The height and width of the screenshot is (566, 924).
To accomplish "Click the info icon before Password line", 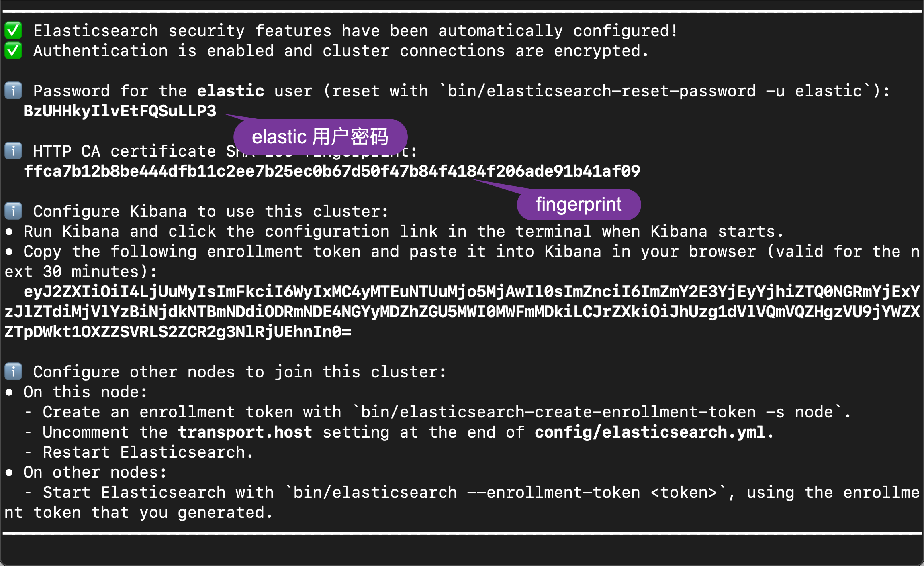I will point(13,91).
